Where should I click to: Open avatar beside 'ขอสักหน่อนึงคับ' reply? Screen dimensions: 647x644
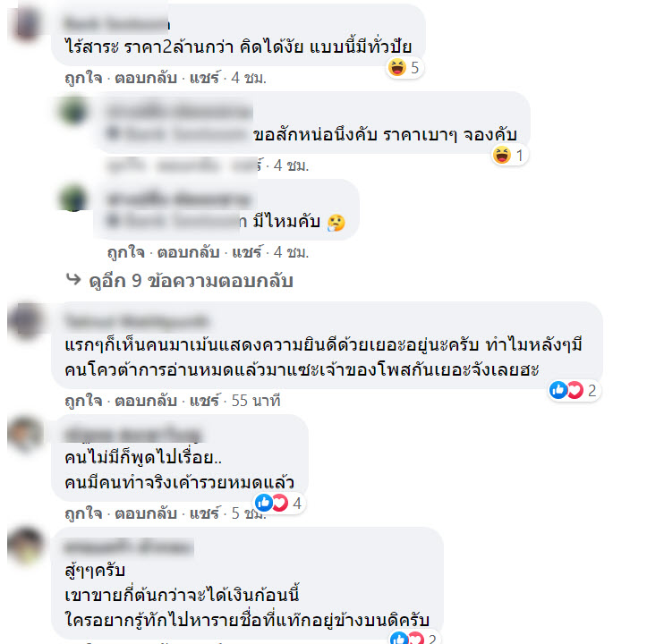[73, 111]
